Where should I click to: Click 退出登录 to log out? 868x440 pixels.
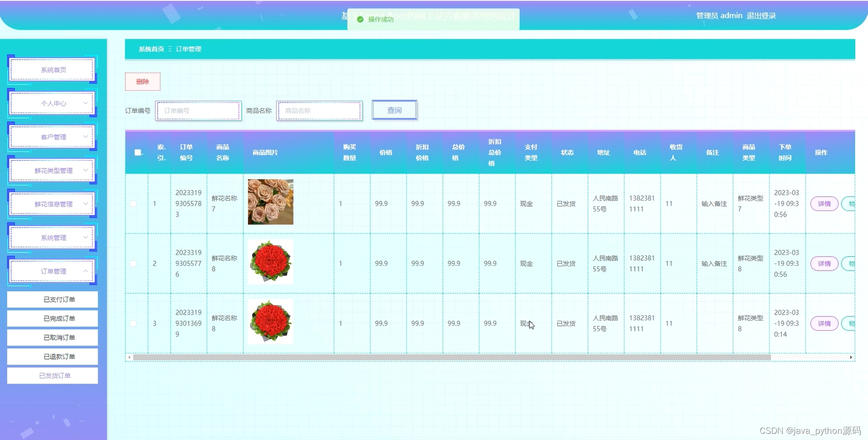point(761,16)
